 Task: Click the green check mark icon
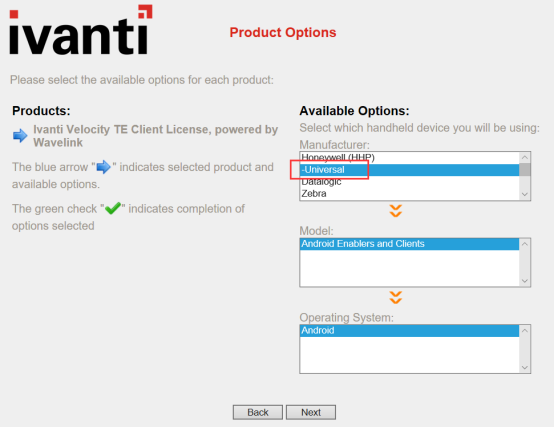[113, 208]
